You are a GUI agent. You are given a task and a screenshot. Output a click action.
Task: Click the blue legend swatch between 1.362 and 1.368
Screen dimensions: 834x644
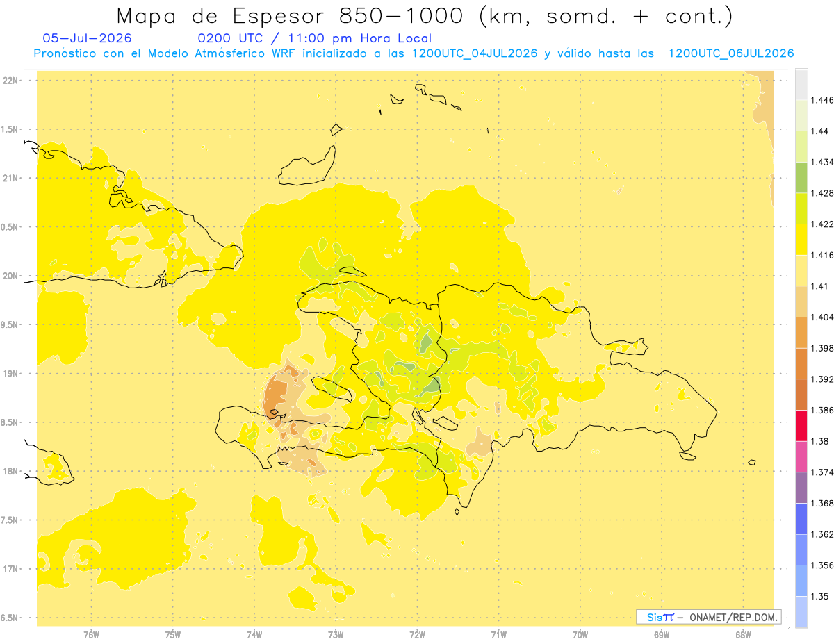[x=801, y=519]
